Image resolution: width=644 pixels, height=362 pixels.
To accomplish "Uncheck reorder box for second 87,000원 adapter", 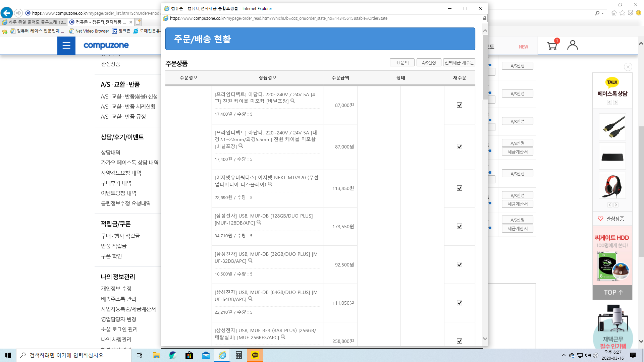I will point(460,146).
